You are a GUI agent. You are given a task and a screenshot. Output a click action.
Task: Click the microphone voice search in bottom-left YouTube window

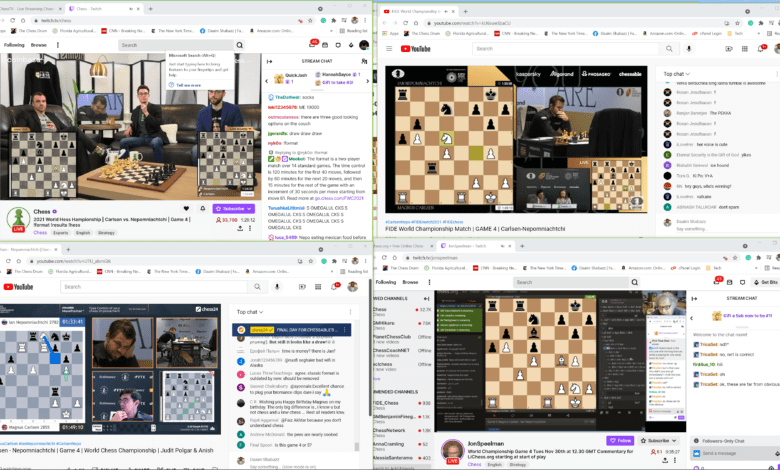click(x=277, y=287)
